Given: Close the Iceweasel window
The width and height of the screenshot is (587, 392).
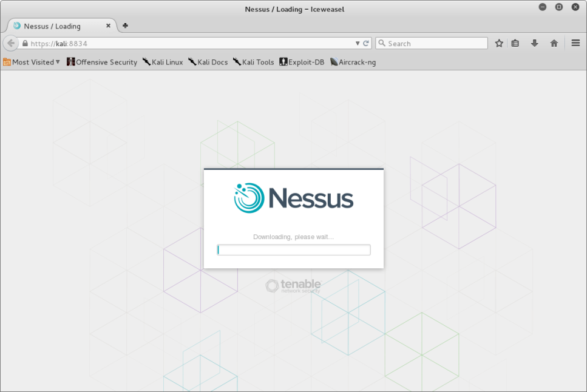Looking at the screenshot, I should (x=575, y=7).
